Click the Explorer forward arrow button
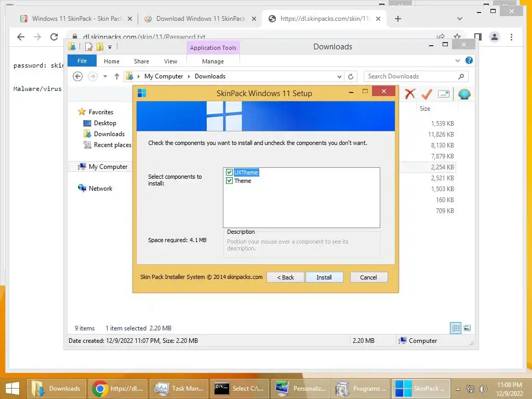 coord(92,76)
